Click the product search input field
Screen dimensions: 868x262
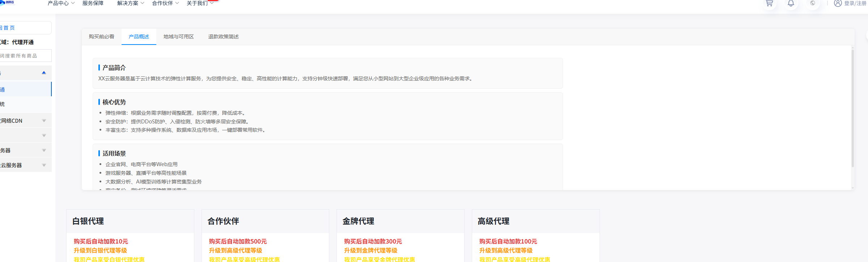pyautogui.click(x=24, y=56)
